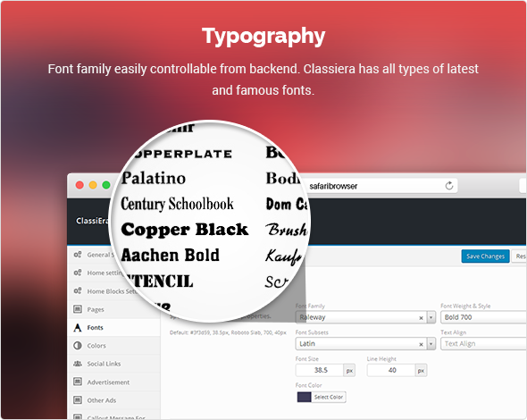The image size is (527, 420).
Task: Click the Other Ads sidebar icon
Action: click(78, 399)
